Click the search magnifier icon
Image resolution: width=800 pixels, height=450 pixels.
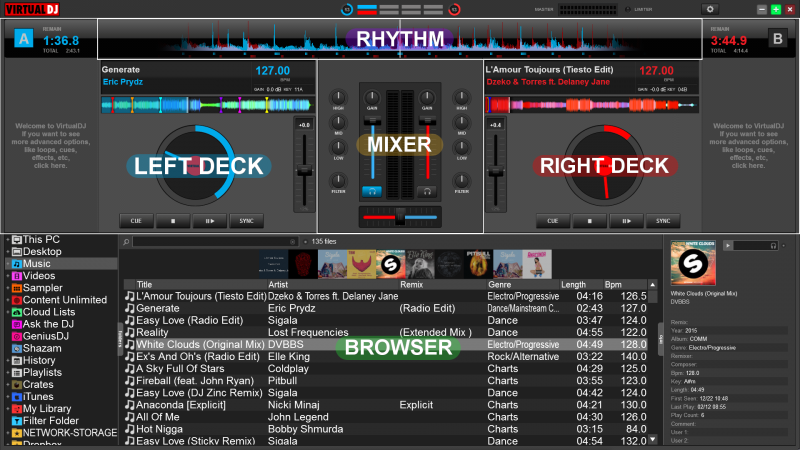pyautogui.click(x=126, y=242)
